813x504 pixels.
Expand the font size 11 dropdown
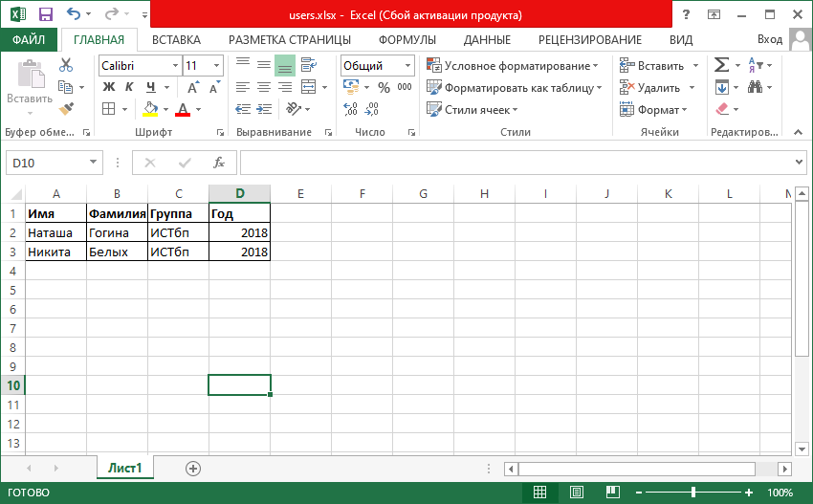click(217, 66)
